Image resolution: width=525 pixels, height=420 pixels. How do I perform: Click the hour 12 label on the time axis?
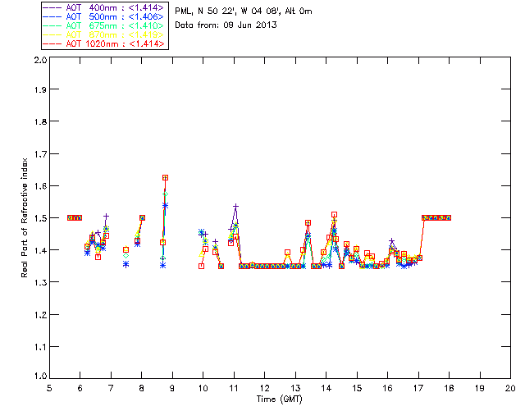click(x=264, y=388)
